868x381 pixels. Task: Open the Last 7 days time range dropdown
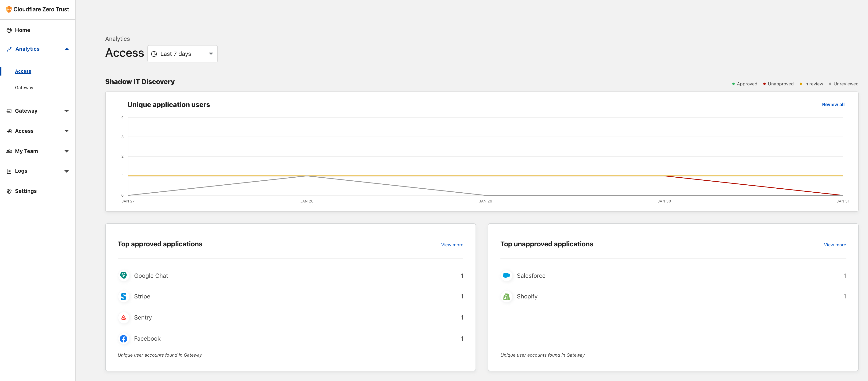[x=182, y=53]
